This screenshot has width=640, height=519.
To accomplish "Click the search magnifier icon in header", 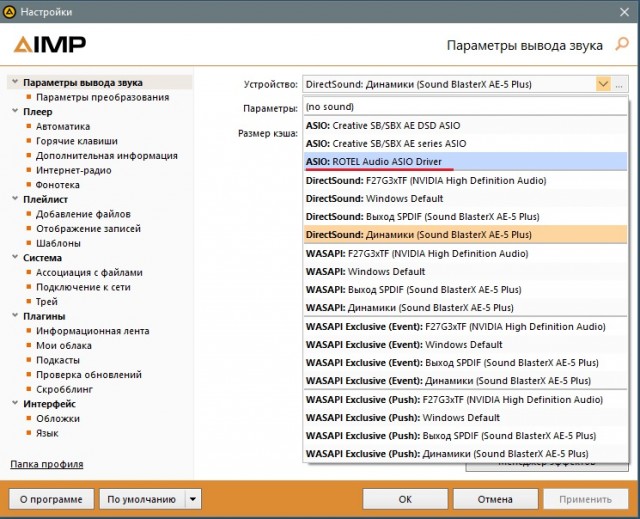I will point(622,44).
